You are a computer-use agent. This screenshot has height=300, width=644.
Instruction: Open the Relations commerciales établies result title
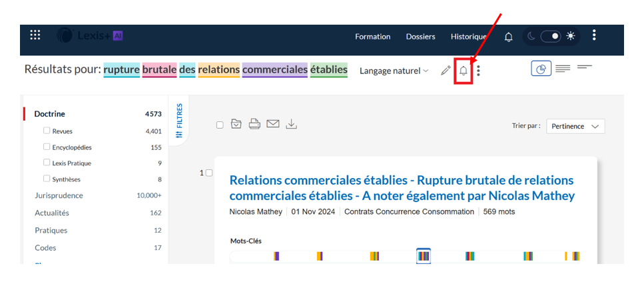tap(402, 188)
